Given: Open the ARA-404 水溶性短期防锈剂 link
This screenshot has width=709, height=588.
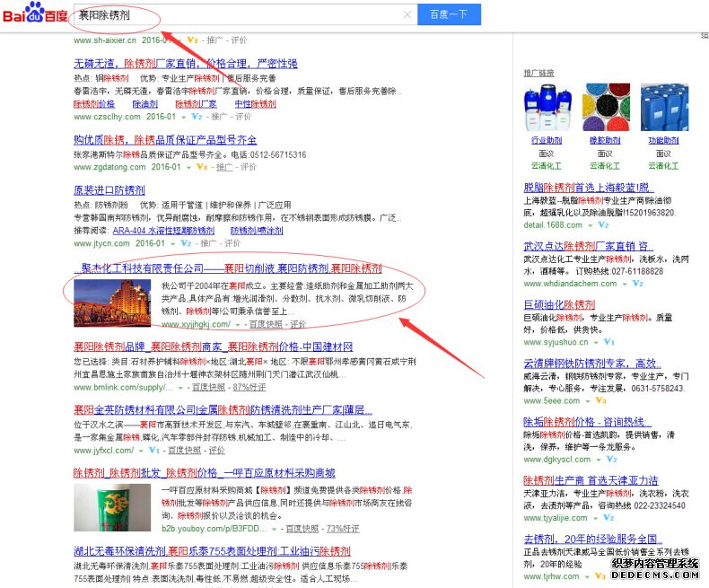Looking at the screenshot, I should pyautogui.click(x=163, y=231).
